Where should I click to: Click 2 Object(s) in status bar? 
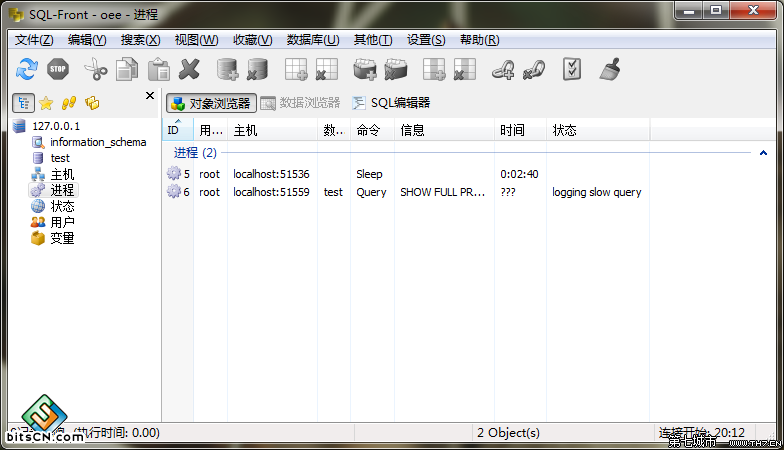pyautogui.click(x=508, y=432)
